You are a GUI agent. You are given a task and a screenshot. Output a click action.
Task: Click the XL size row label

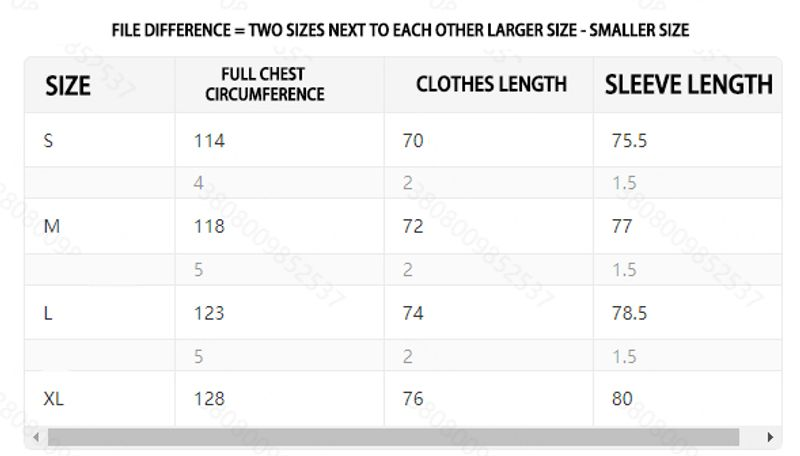(54, 399)
